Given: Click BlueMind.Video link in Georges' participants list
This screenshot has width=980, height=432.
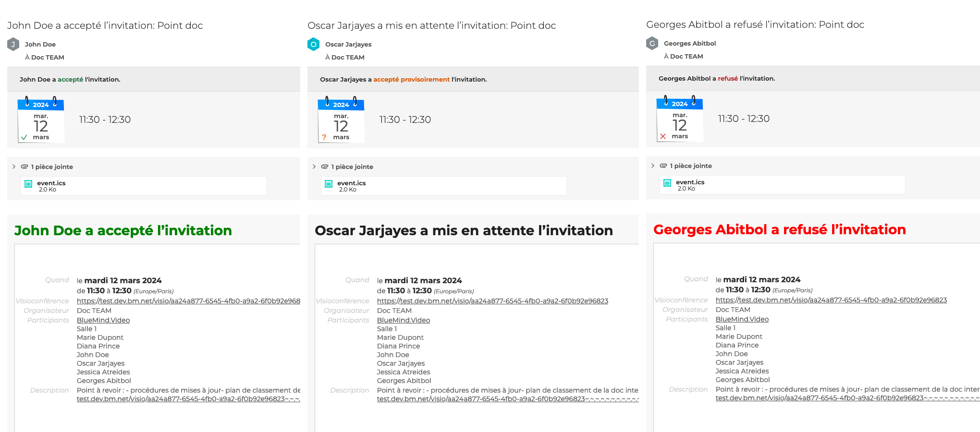Looking at the screenshot, I should tap(742, 319).
